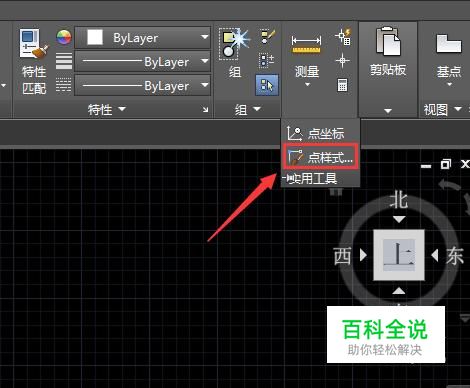Click the Quick Select icon
The width and height of the screenshot is (470, 388).
(x=343, y=36)
